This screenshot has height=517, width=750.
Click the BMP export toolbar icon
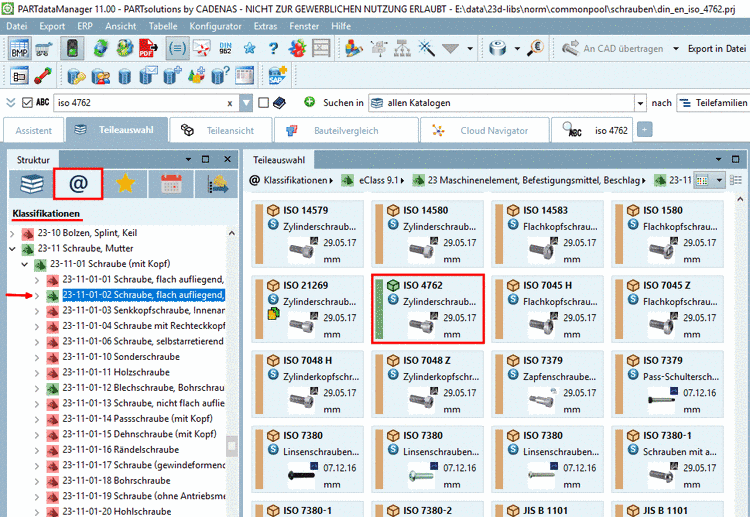19,49
